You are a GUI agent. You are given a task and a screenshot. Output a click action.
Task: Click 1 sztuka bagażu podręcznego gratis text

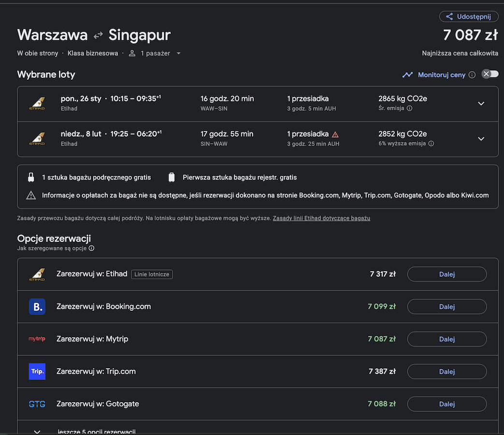pyautogui.click(x=96, y=177)
